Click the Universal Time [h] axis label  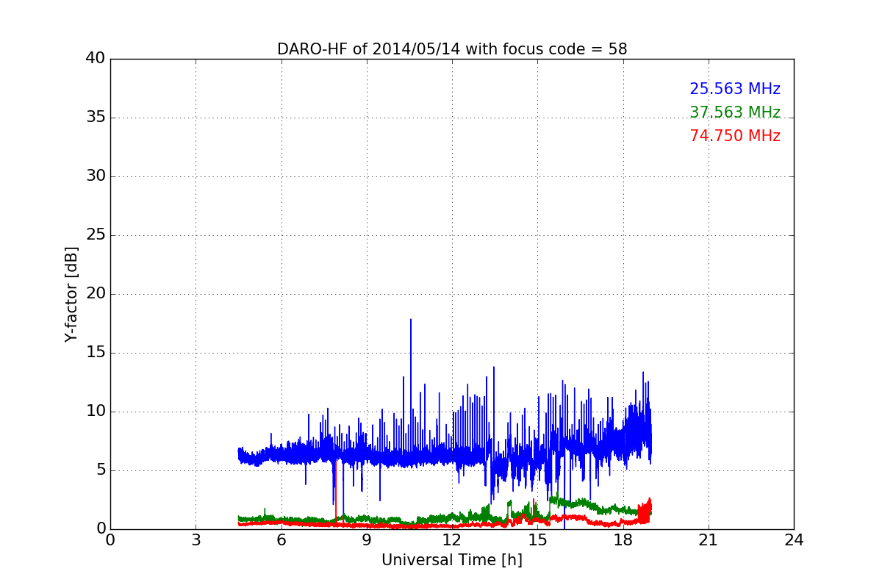pos(452,560)
